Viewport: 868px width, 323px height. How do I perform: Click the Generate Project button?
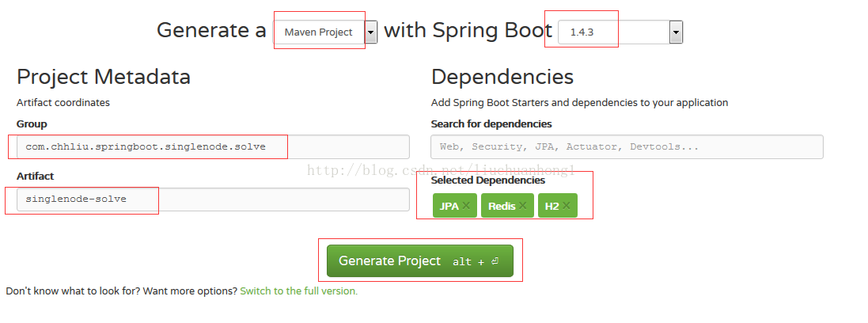coord(420,261)
